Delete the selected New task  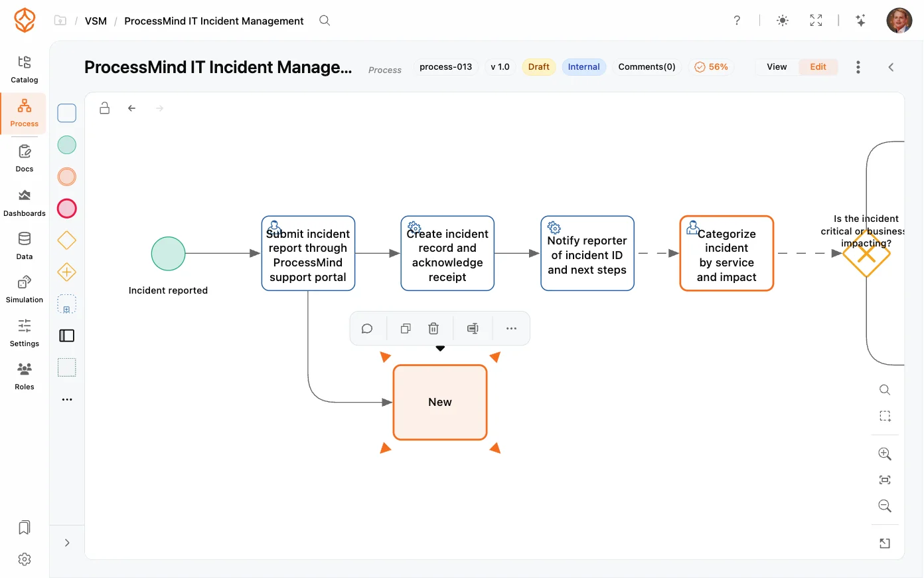click(x=433, y=328)
